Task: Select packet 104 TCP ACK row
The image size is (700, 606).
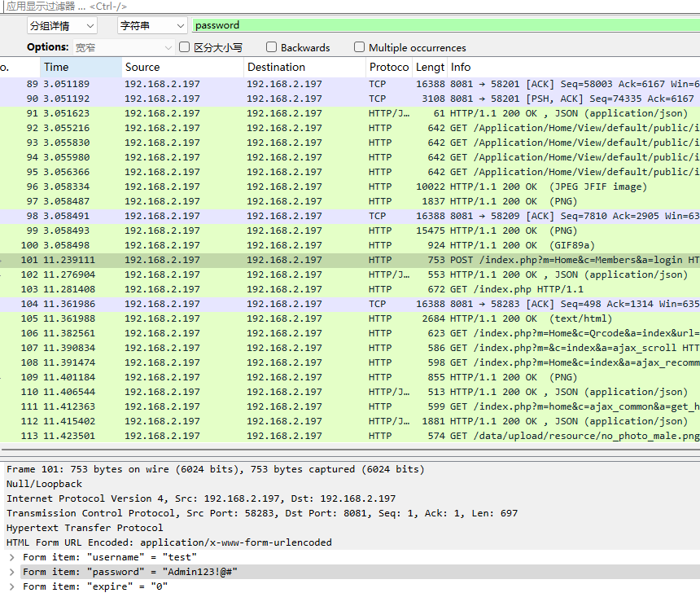Action: [350, 304]
